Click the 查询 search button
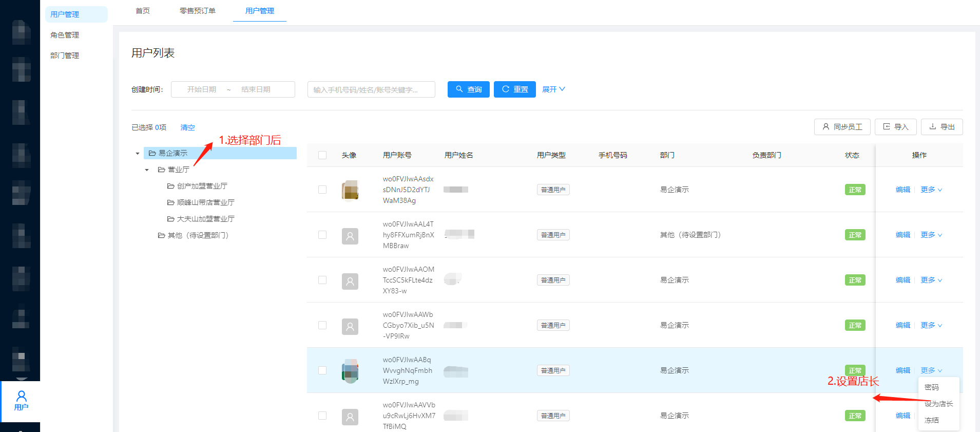Viewport: 980px width, 432px height. [x=469, y=89]
